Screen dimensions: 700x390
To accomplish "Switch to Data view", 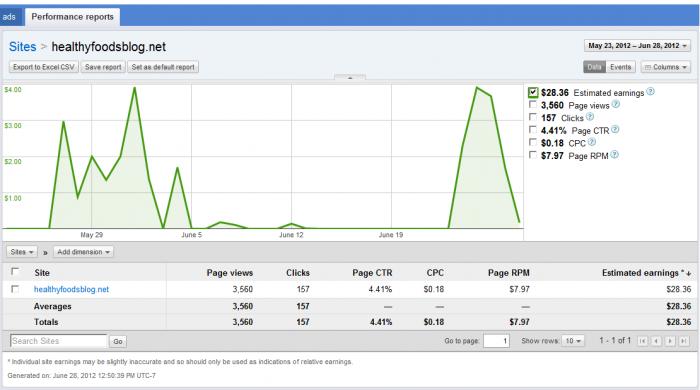I will pyautogui.click(x=594, y=67).
